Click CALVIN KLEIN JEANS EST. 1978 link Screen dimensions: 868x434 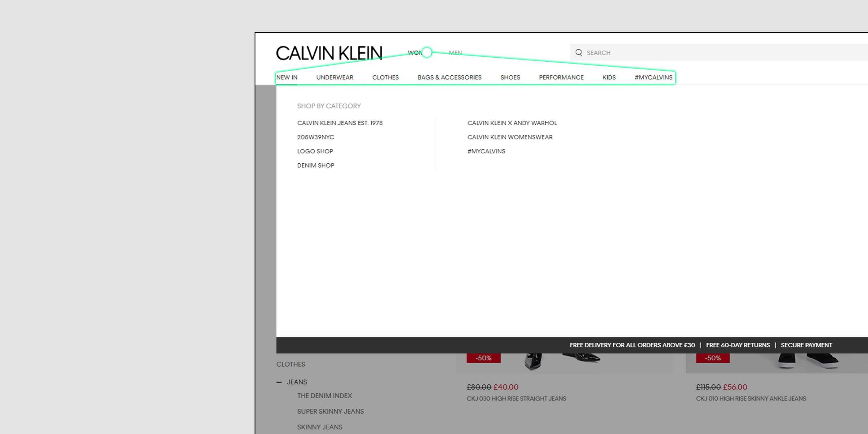(x=339, y=122)
